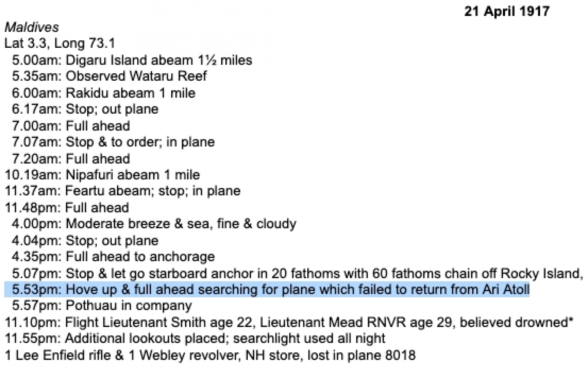
Task: Click the Nipafuri abeam 1 mile entry
Action: pyautogui.click(x=102, y=175)
